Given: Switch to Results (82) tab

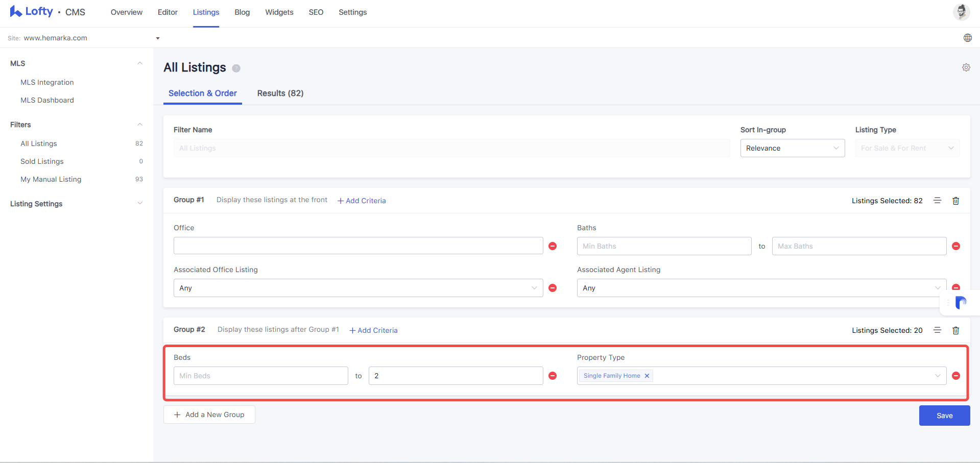Looking at the screenshot, I should 280,93.
